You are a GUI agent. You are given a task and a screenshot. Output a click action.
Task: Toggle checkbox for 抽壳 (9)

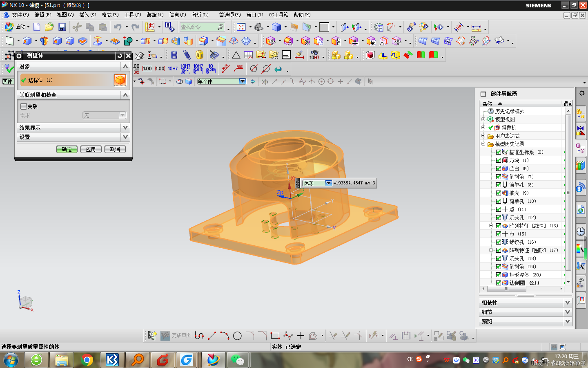[499, 193]
